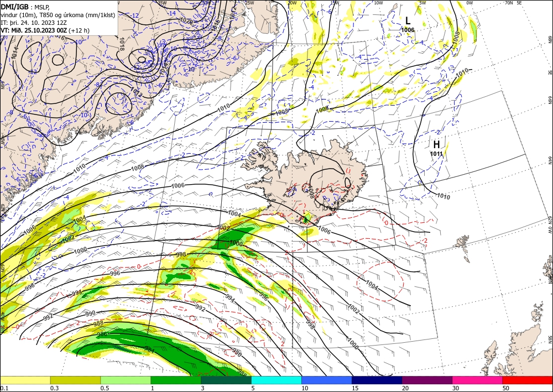Click the blue 10–15 legend swatch

pos(327,380)
